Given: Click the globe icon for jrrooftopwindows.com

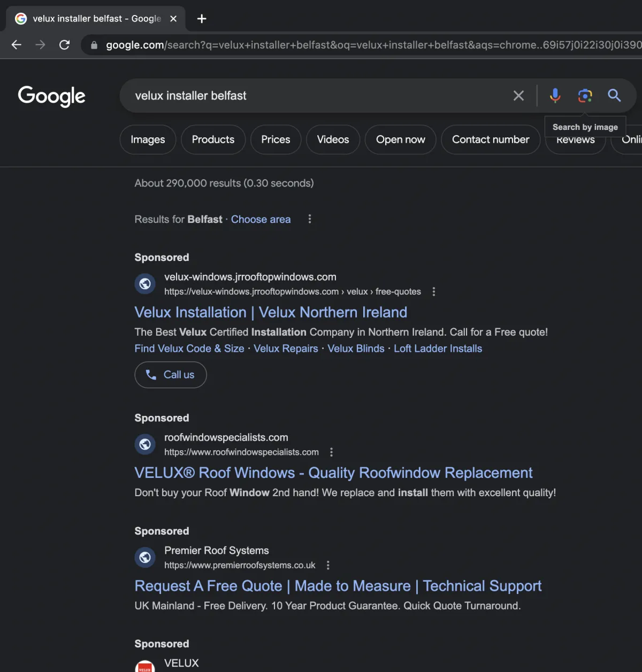Looking at the screenshot, I should pyautogui.click(x=145, y=284).
